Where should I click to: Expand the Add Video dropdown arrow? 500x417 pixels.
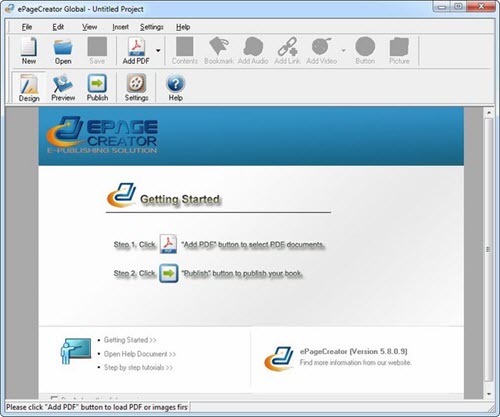(343, 50)
